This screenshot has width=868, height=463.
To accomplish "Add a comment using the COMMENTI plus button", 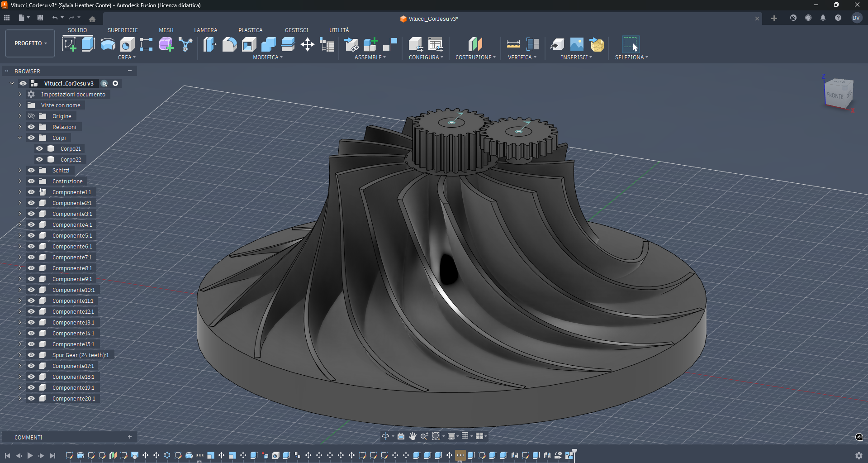I will (x=130, y=437).
